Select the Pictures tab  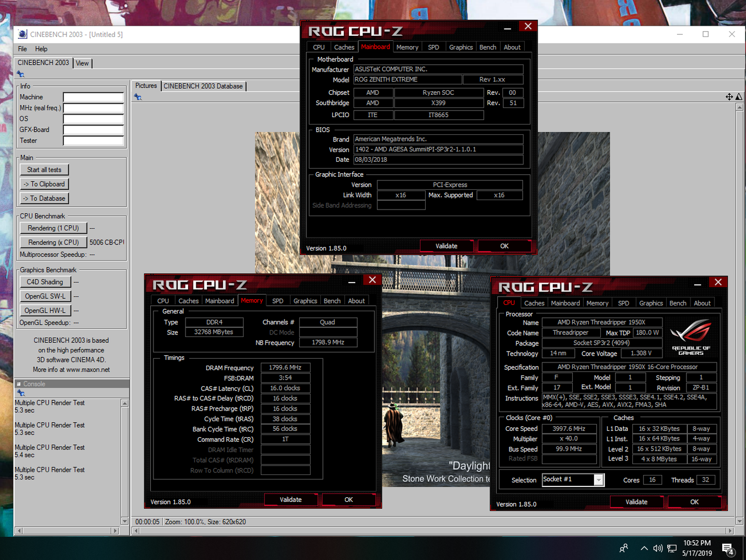coord(146,86)
